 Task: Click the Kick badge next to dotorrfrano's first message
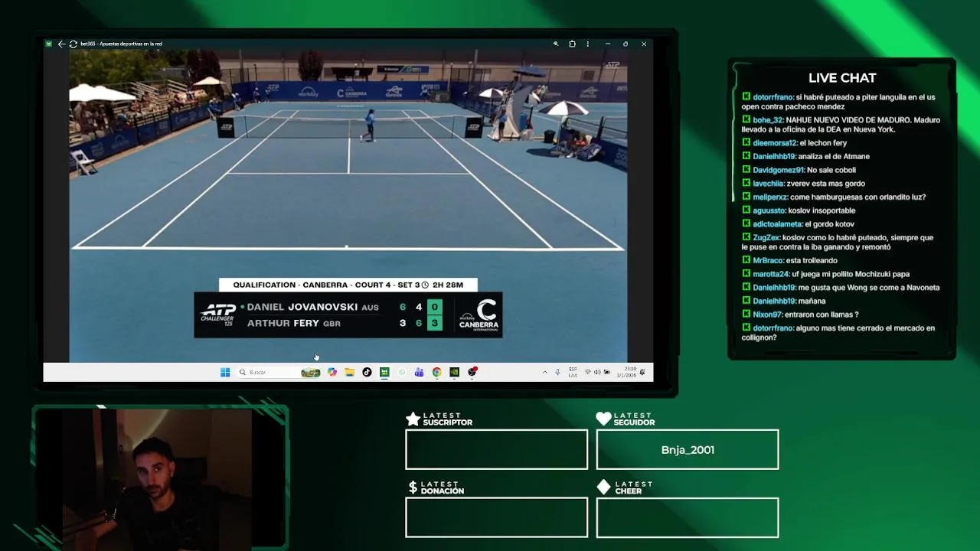point(746,97)
